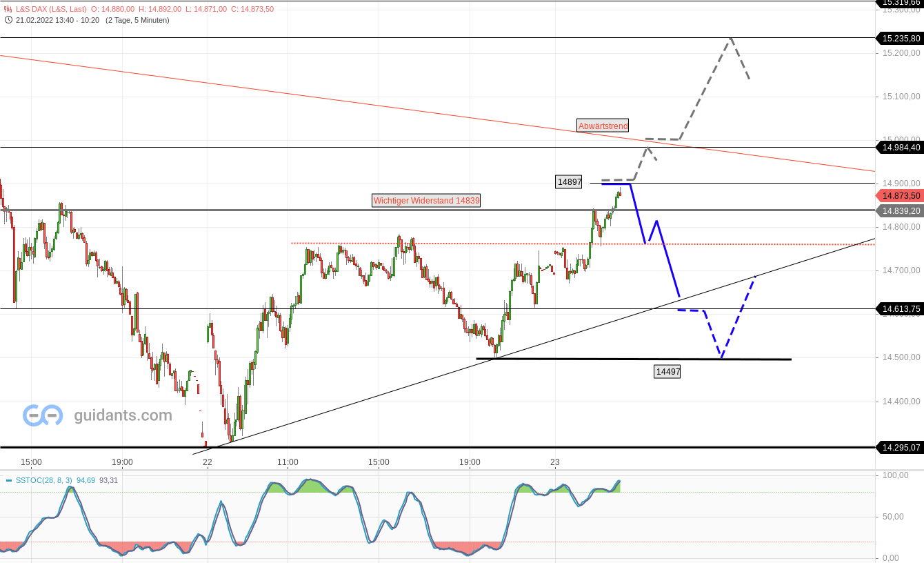Toggle the L&S DAX series in chart legend
The width and height of the screenshot is (924, 563).
coord(52,10)
